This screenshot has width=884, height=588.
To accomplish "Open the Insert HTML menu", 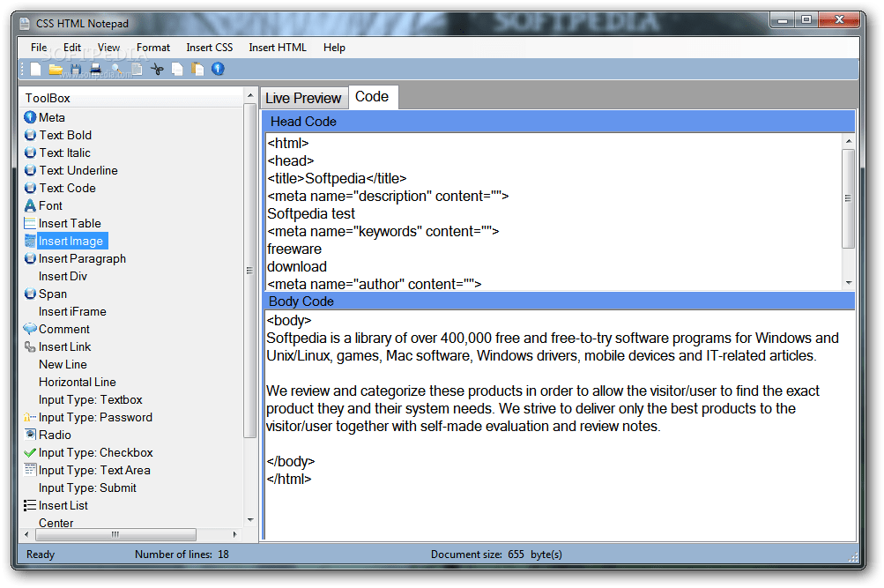I will [x=278, y=48].
